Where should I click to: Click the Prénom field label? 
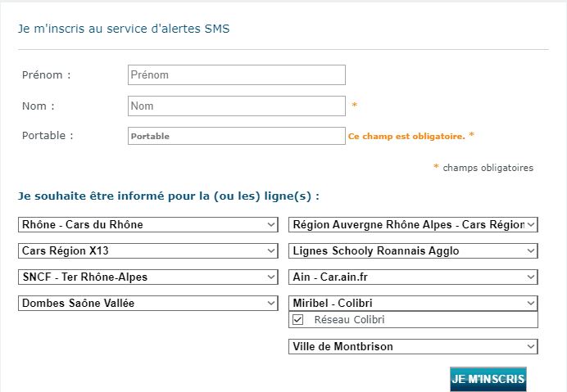46,75
